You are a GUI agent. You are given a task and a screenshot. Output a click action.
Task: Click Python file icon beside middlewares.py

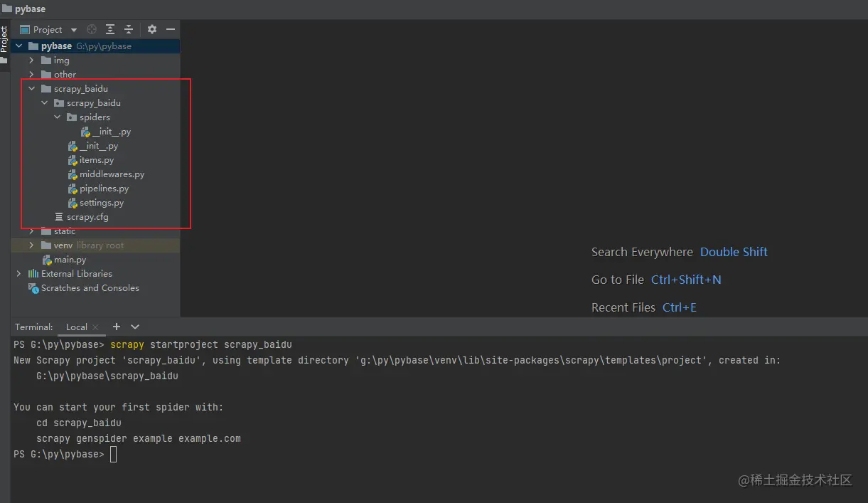coord(73,174)
